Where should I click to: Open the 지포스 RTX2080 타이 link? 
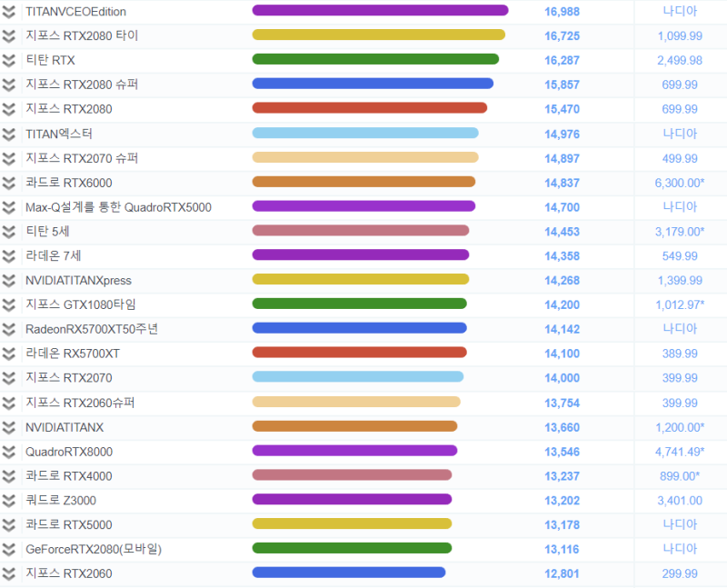tap(82, 36)
